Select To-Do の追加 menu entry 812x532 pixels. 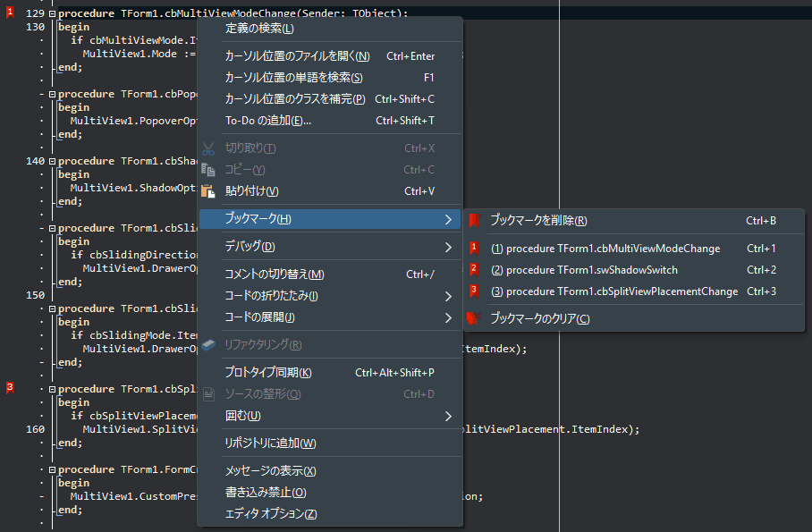[330, 121]
